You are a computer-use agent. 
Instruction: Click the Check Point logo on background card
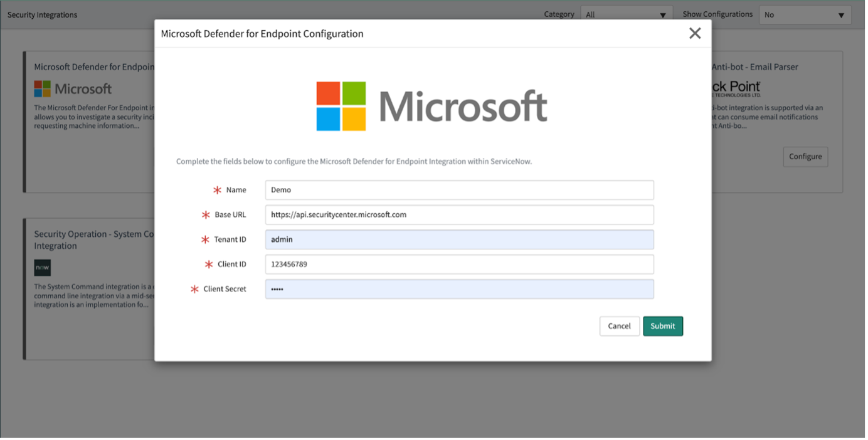coord(736,88)
